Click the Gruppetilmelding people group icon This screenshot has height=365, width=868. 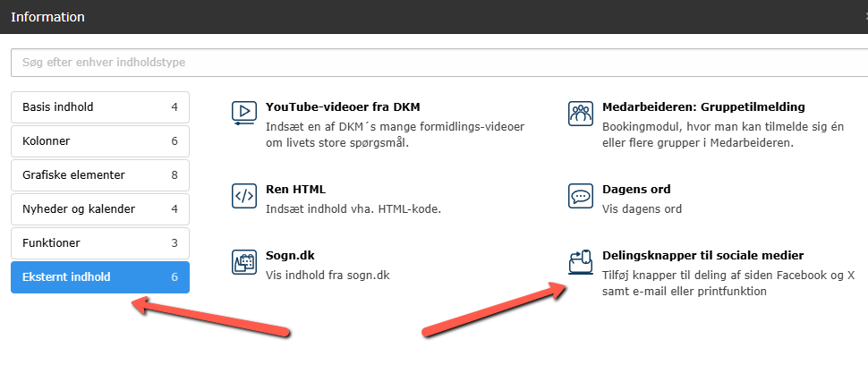click(x=581, y=113)
